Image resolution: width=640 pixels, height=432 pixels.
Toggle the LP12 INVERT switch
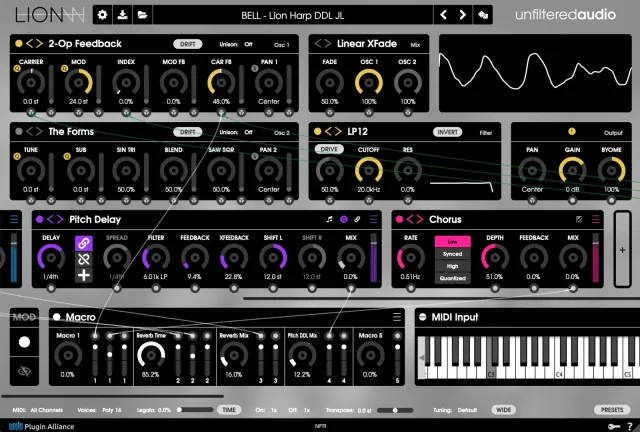(x=447, y=132)
